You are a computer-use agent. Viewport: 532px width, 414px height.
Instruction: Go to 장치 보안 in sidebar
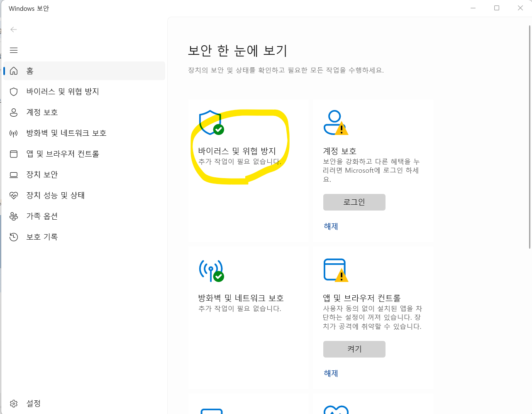point(84,175)
